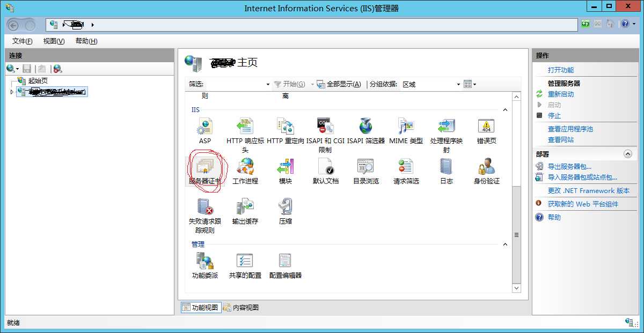Click the features list scroll down arrow
The image size is (644, 333).
[516, 288]
